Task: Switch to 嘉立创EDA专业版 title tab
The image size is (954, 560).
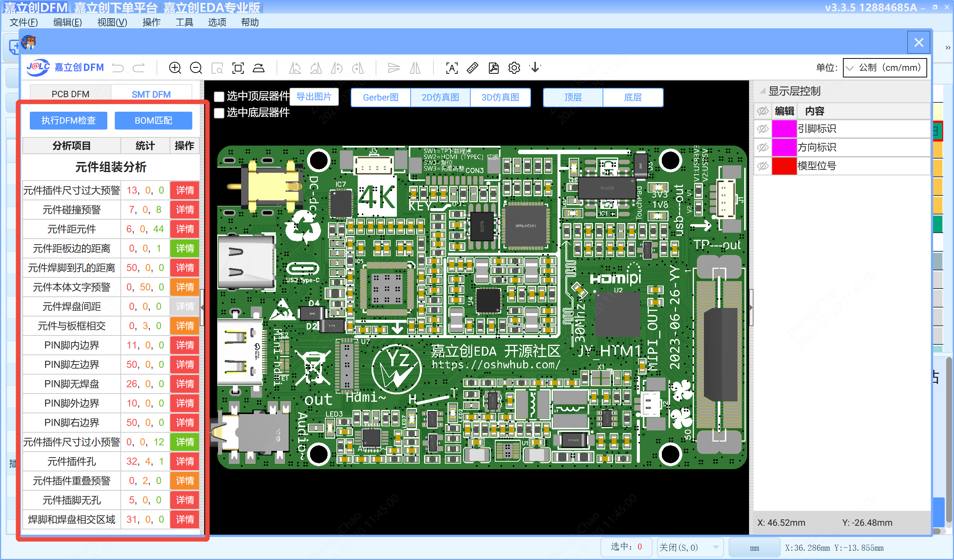Action: tap(212, 7)
